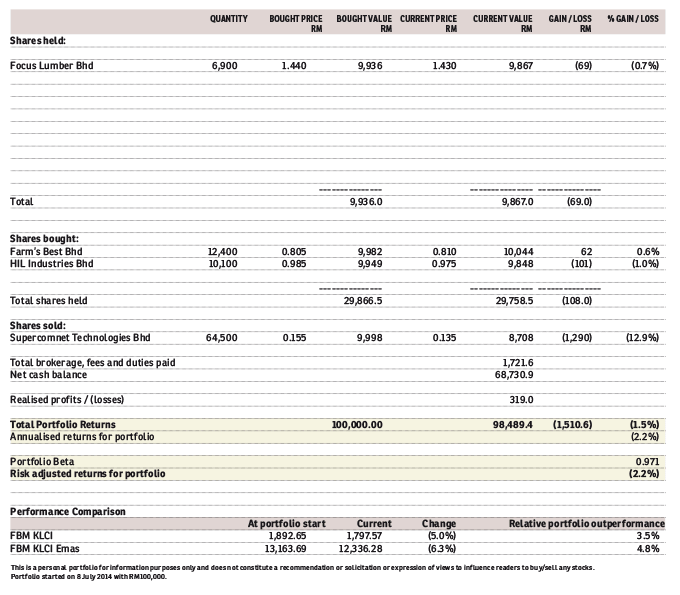Click FBM KLCI Emas current value 12,336.28

click(360, 549)
